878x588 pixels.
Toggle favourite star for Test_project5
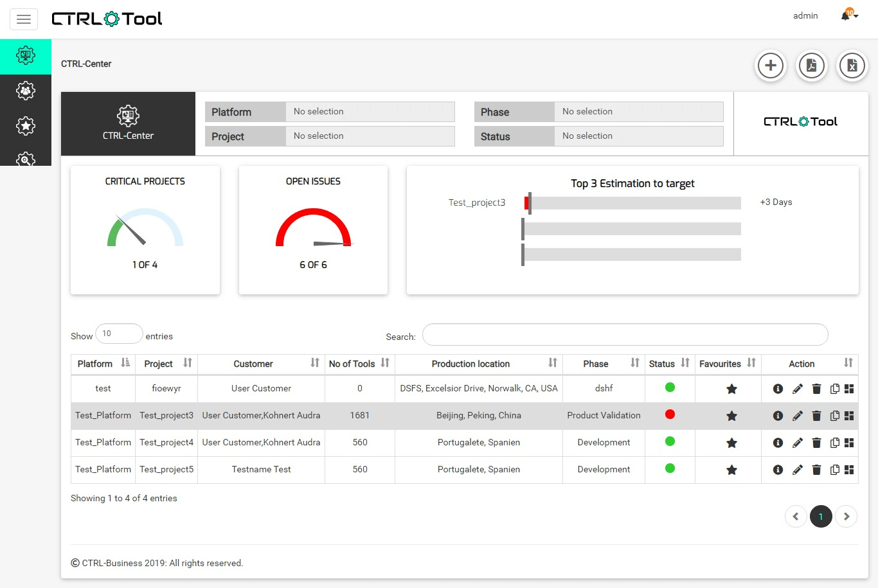(x=731, y=470)
